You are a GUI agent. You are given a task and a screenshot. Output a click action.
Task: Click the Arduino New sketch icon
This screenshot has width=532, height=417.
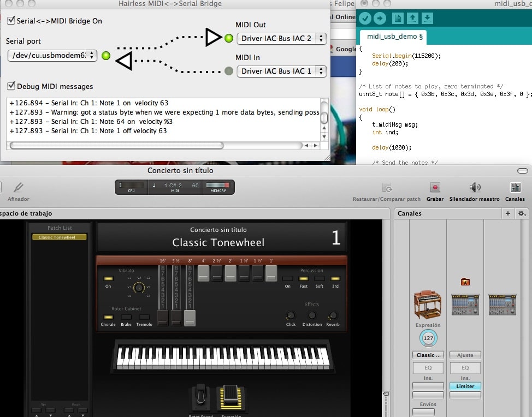pos(398,18)
